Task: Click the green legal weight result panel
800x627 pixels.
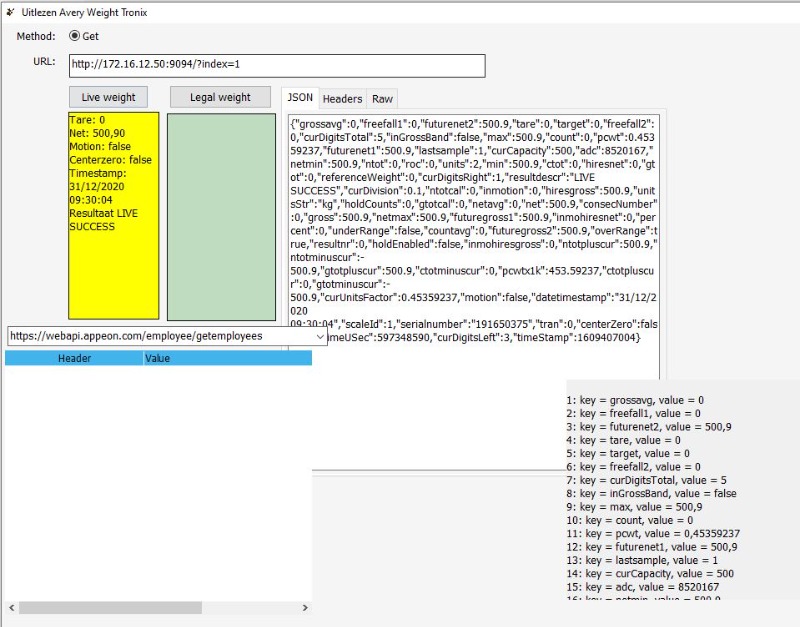Action: pos(221,216)
